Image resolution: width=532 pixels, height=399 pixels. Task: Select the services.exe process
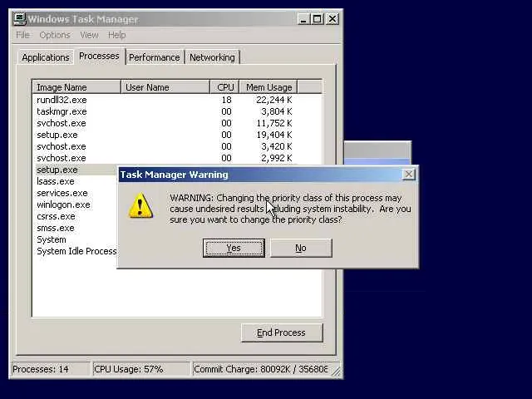point(62,193)
